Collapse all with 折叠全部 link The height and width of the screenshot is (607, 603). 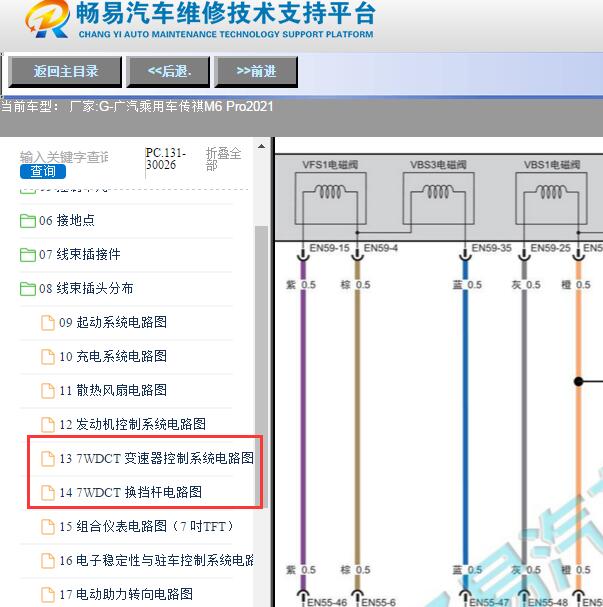click(223, 159)
